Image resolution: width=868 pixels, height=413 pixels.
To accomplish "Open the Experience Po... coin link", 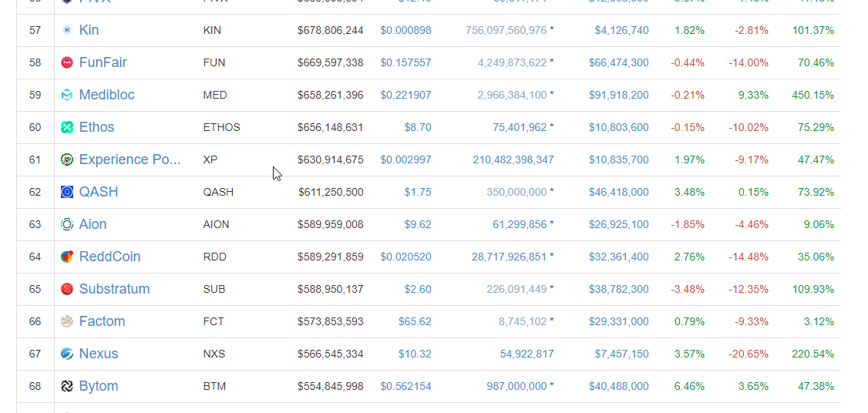I will tap(130, 159).
